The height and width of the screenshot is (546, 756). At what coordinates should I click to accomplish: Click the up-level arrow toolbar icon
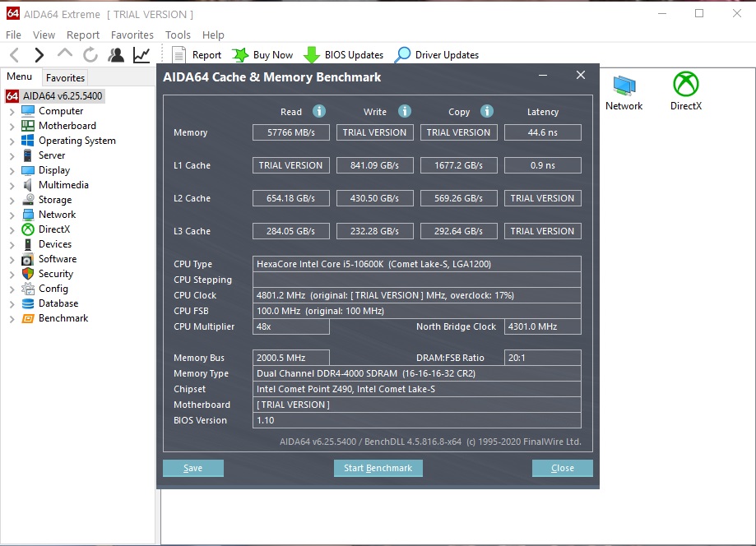[x=65, y=54]
